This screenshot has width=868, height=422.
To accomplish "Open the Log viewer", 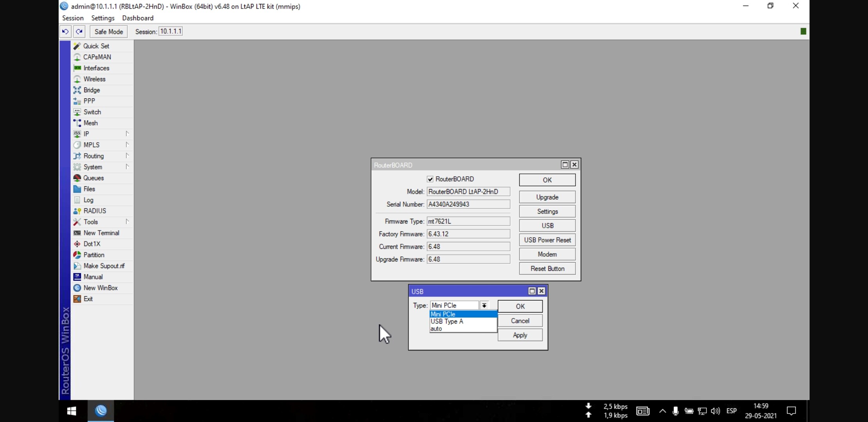I will [88, 200].
